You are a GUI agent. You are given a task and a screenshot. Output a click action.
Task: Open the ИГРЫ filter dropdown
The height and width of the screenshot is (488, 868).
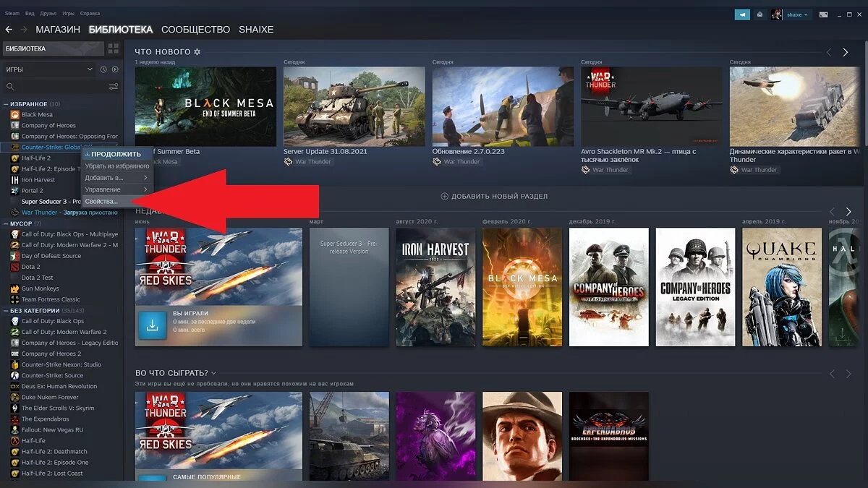pyautogui.click(x=49, y=69)
